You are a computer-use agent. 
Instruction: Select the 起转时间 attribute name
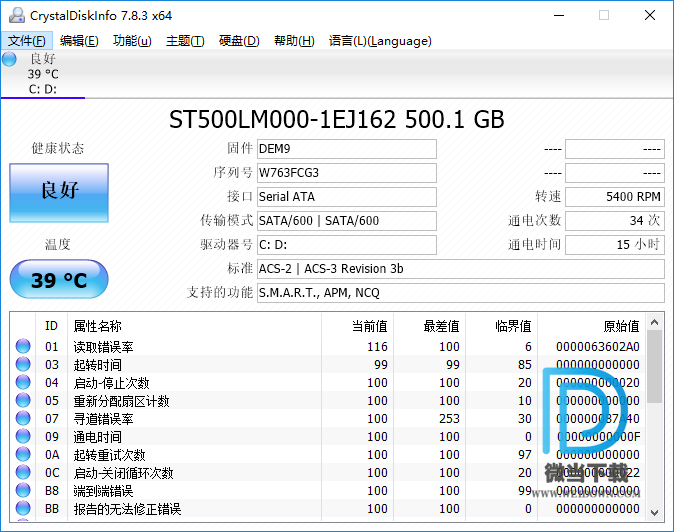point(97,365)
